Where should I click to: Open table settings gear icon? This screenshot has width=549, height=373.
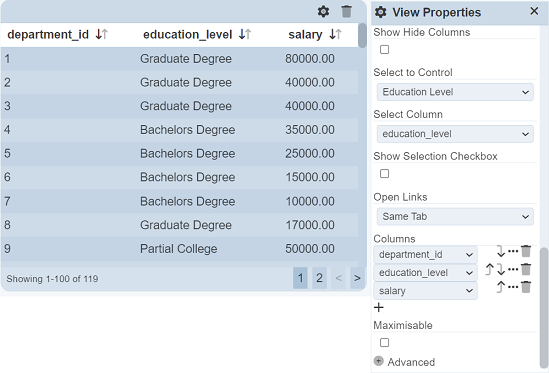[323, 12]
